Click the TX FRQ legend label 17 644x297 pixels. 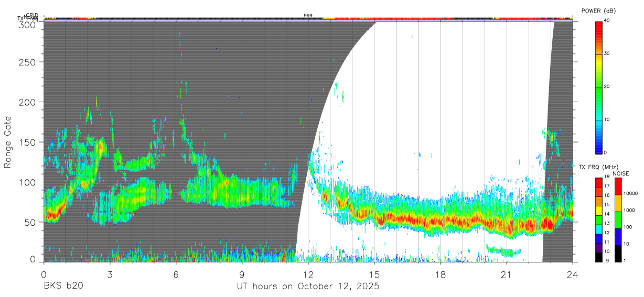[607, 185]
